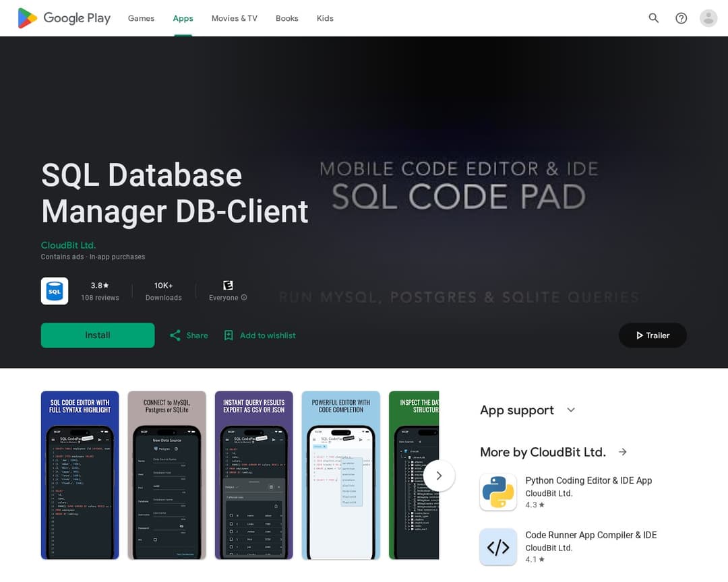
Task: Open Python Coding Editor & IDE App
Action: [x=588, y=480]
